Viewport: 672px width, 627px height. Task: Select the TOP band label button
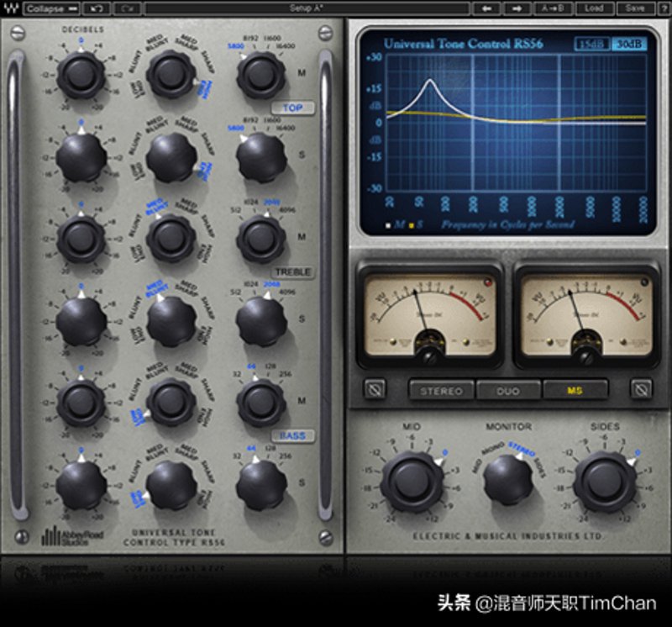292,108
